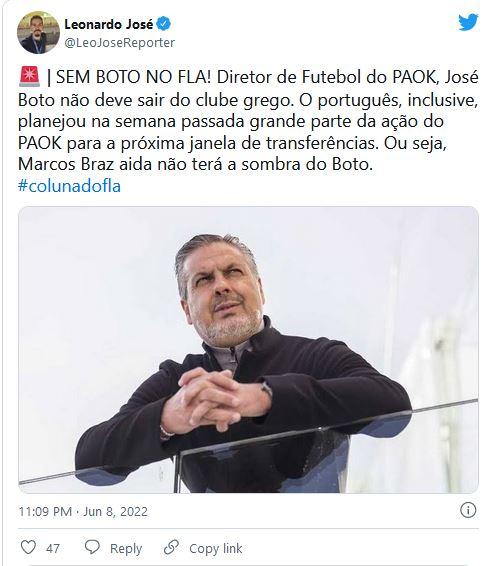
Task: Click the last tweet line about Marcos Braz
Action: click(x=195, y=164)
